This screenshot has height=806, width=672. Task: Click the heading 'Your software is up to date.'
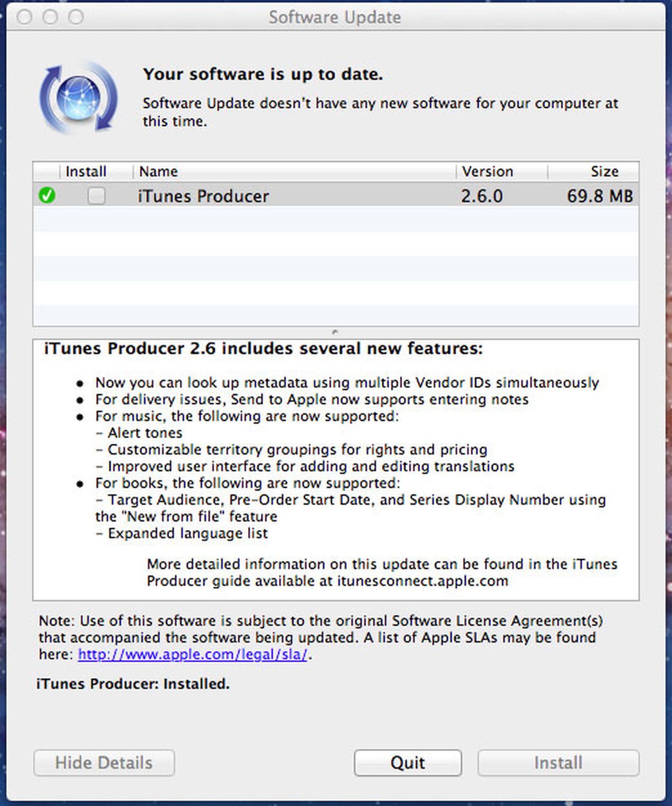263,74
